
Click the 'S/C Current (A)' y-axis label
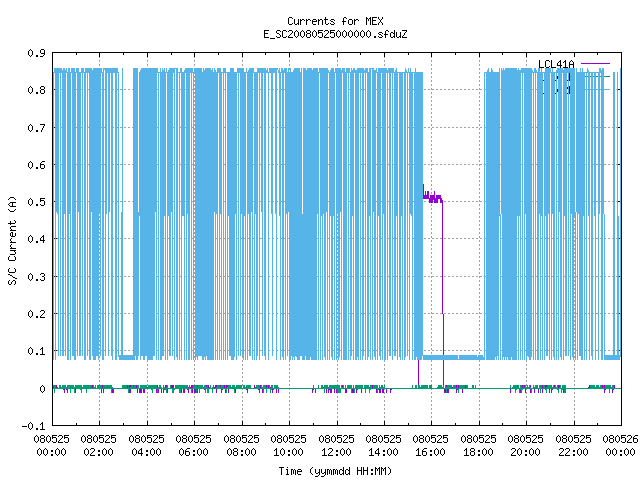click(x=13, y=240)
